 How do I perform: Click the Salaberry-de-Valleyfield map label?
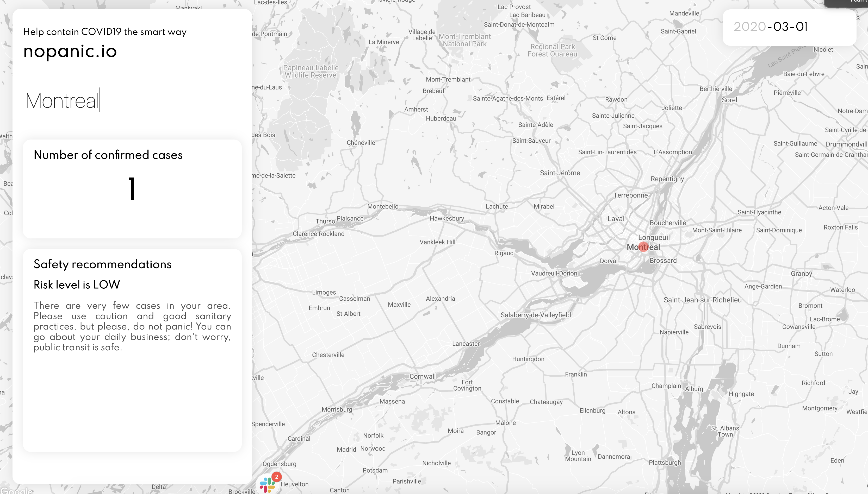click(x=536, y=315)
